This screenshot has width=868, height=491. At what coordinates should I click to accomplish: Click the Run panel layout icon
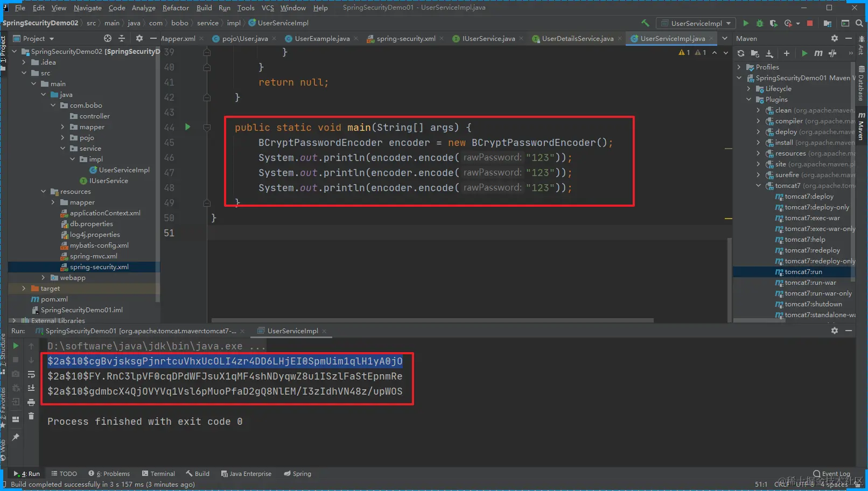click(16, 419)
